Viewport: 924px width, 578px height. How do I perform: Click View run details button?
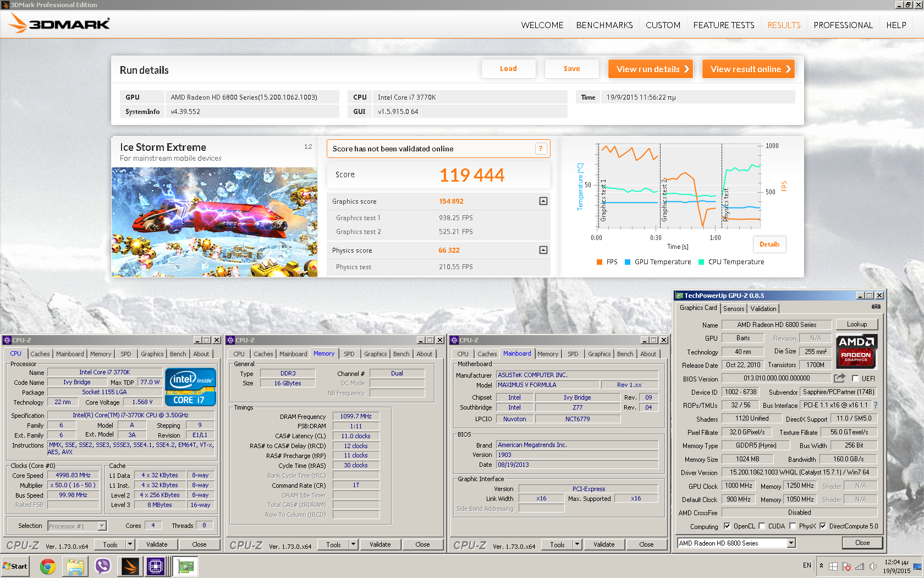pyautogui.click(x=650, y=69)
